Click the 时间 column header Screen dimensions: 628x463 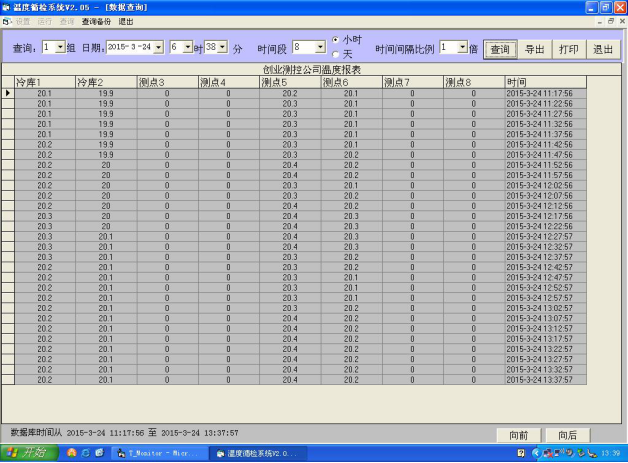545,83
